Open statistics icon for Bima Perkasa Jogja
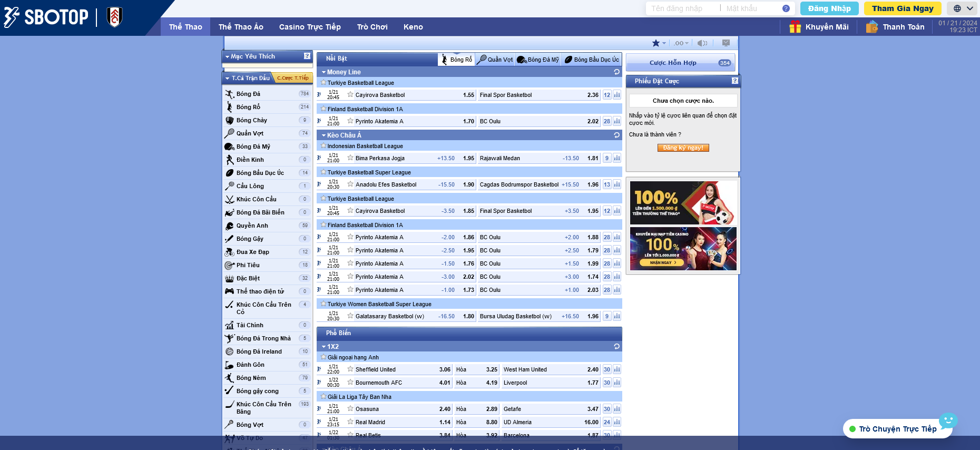 (x=617, y=158)
